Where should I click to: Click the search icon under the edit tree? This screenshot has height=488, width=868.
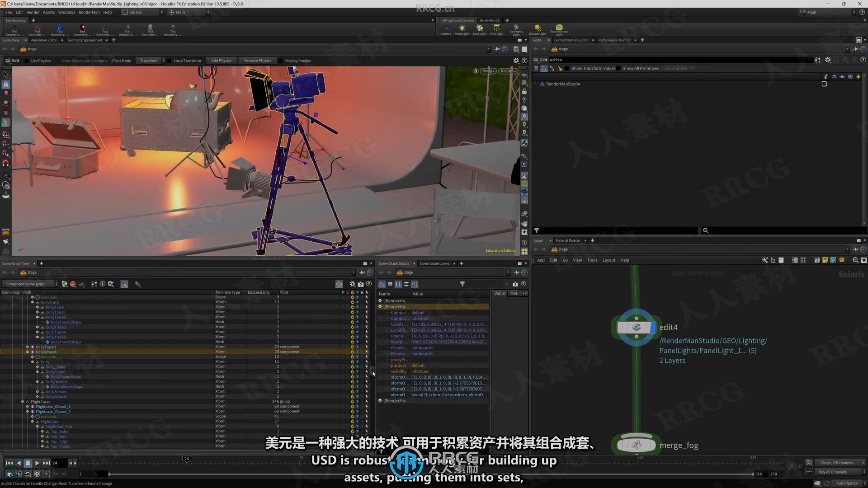point(705,230)
